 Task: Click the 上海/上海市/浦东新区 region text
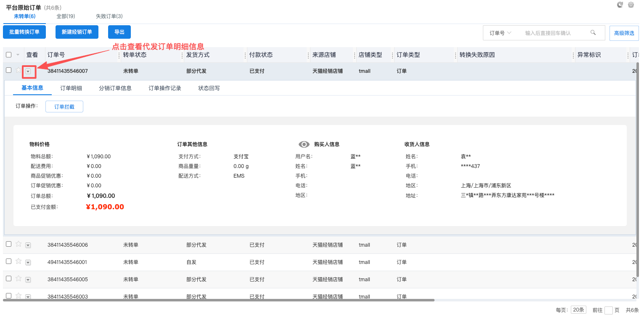(x=486, y=186)
